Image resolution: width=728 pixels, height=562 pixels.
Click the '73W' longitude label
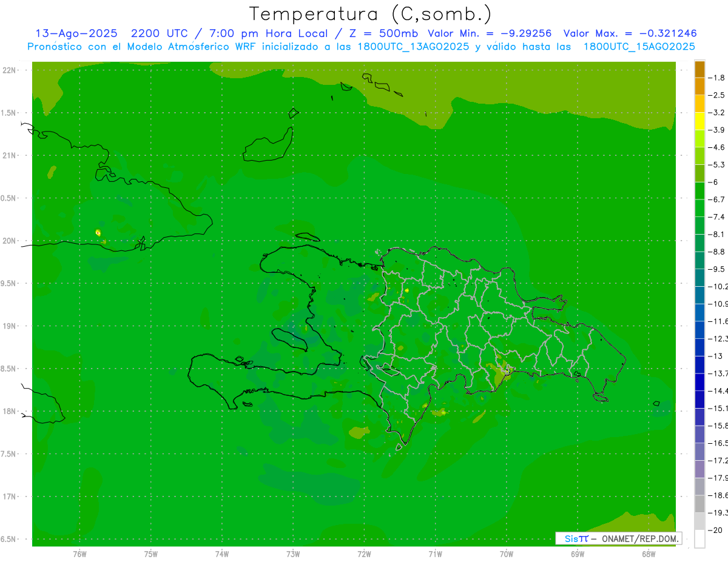pyautogui.click(x=293, y=554)
